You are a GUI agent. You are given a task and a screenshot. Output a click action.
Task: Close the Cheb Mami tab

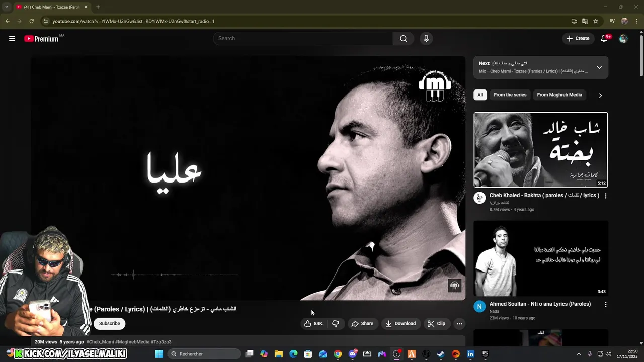86,7
